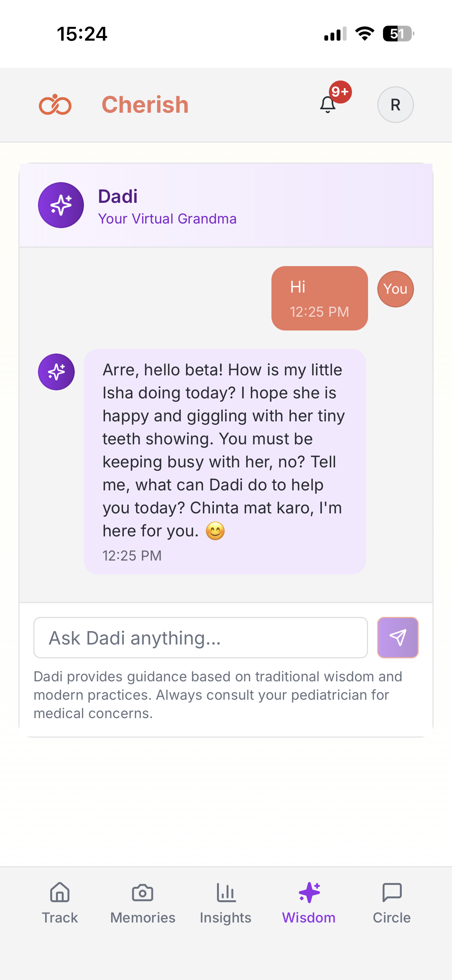Open the Cherish logo icon
The height and width of the screenshot is (980, 452).
click(x=55, y=105)
